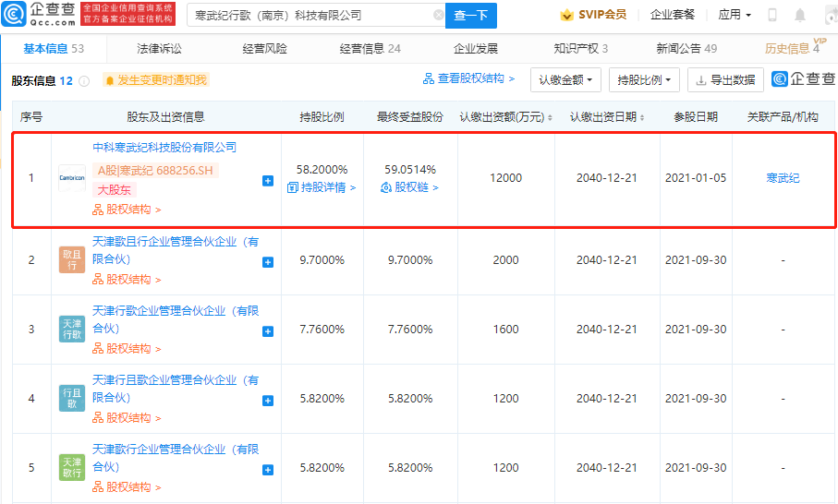Expand the plus icon for 中科寒武纪 row
This screenshot has height=504, width=838.
click(x=268, y=181)
